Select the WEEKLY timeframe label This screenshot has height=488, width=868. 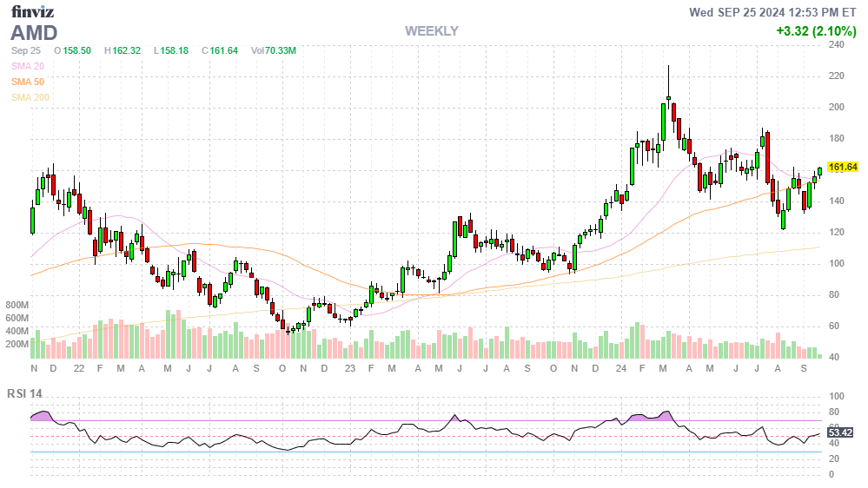431,31
